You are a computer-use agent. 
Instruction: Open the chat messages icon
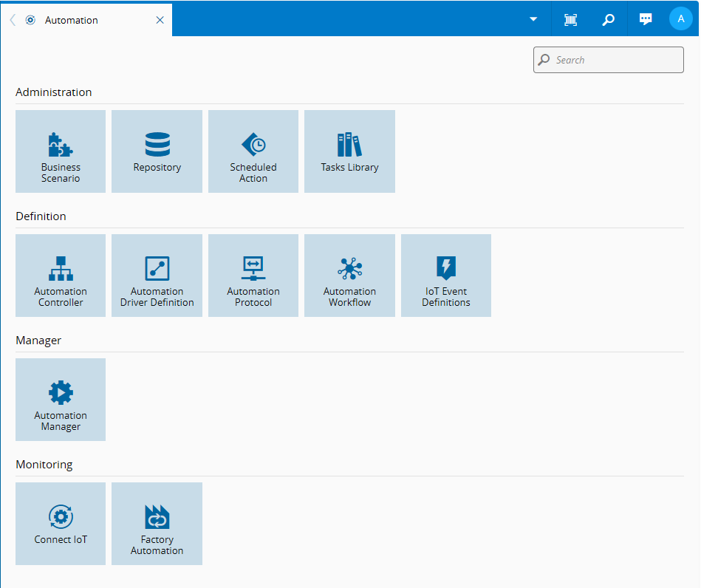point(646,19)
